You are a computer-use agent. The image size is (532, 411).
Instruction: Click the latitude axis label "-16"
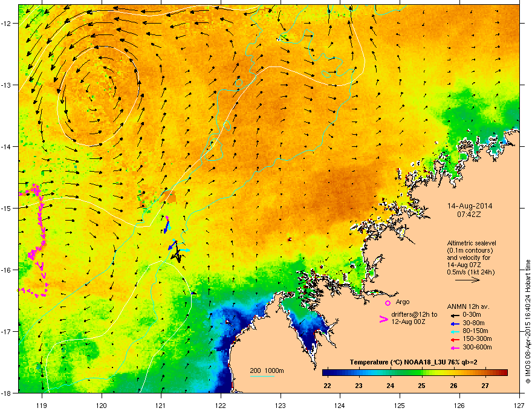[x=6, y=270]
